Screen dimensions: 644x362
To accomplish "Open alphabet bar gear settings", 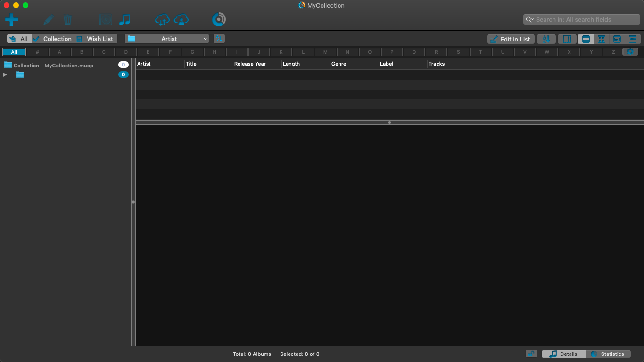I will [630, 52].
